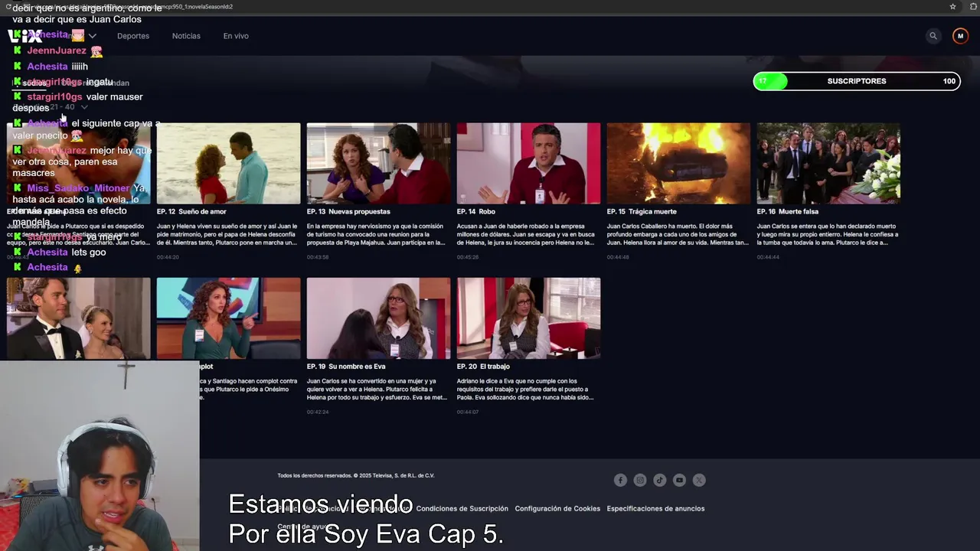Play episode 19 Su nombre es Eva thumbnail
This screenshot has height=551, width=980.
coord(379,318)
